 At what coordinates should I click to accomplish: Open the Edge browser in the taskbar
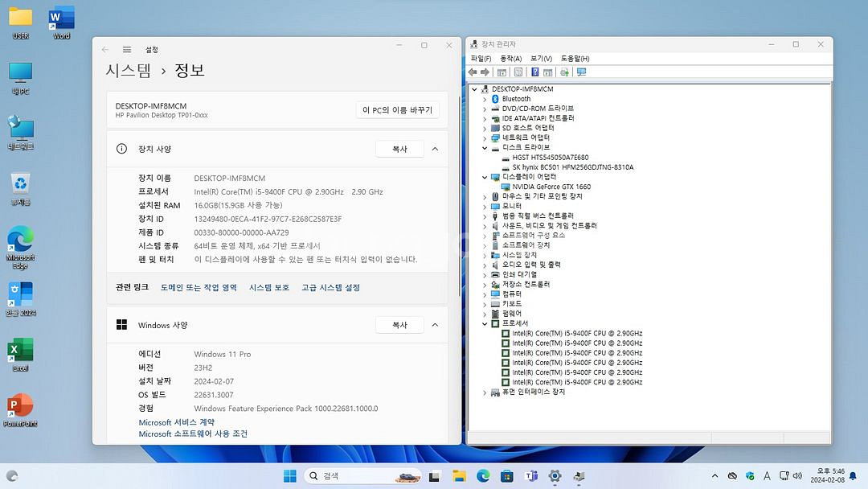483,475
